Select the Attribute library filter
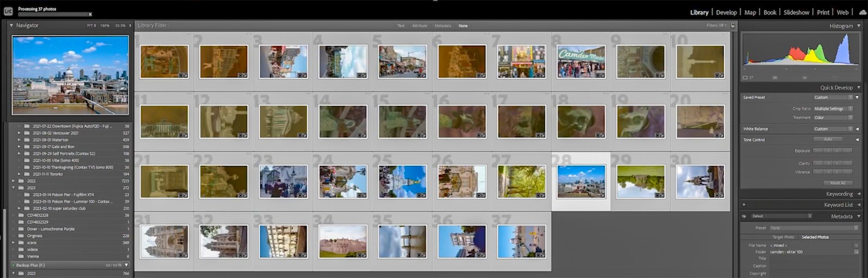 click(419, 26)
